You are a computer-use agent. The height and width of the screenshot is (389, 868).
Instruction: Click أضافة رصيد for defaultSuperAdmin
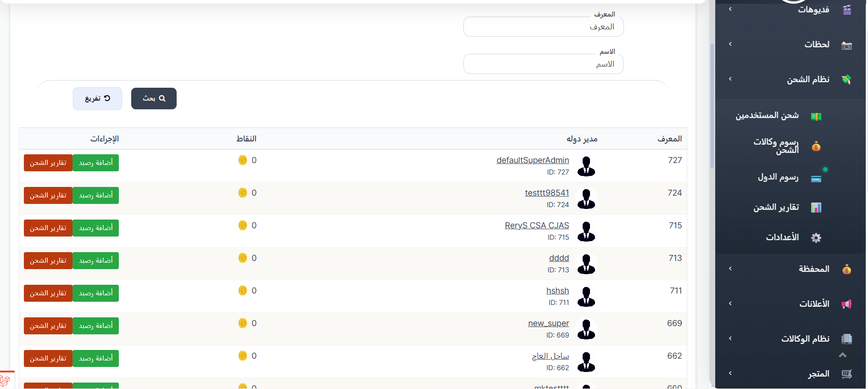coord(95,163)
